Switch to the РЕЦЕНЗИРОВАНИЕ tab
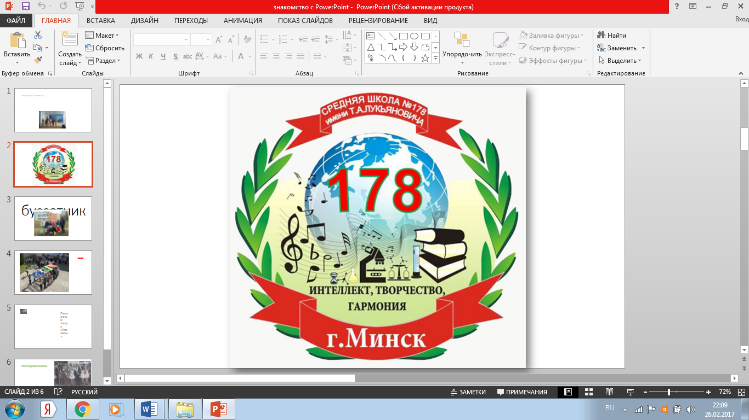The image size is (749, 420). click(378, 21)
